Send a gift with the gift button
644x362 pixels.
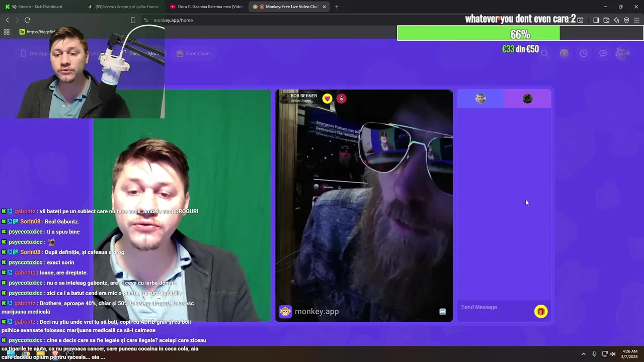(x=541, y=312)
